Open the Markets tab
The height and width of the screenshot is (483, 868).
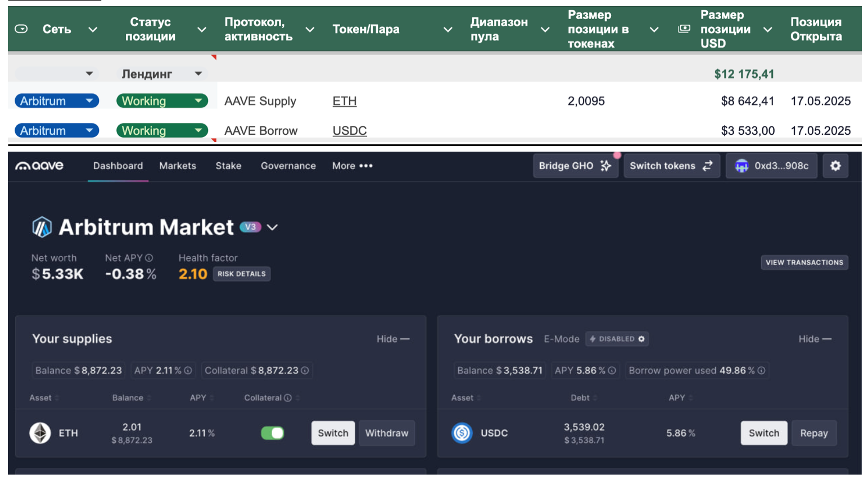[178, 166]
